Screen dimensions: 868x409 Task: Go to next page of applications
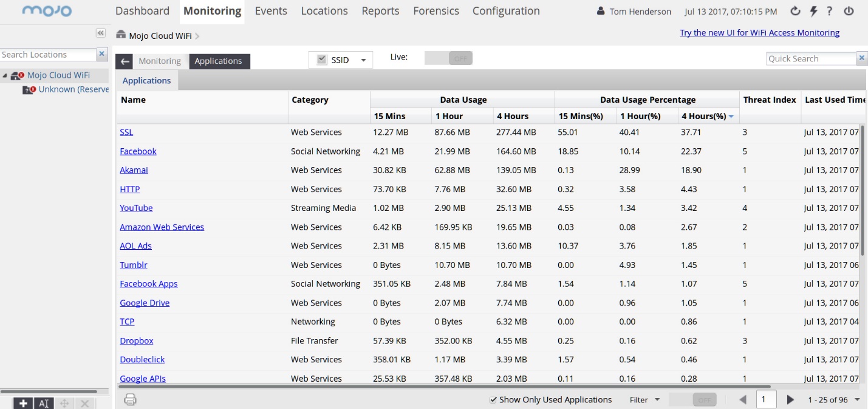click(790, 399)
